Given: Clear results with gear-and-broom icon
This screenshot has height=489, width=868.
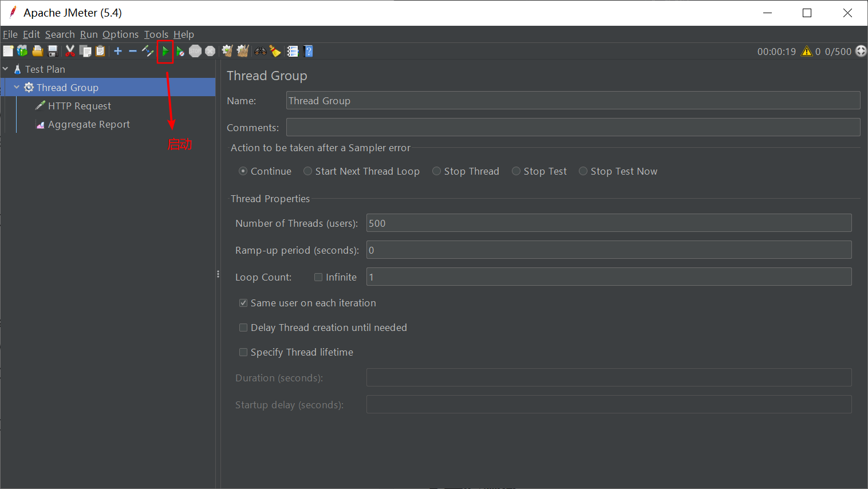Looking at the screenshot, I should pos(227,52).
